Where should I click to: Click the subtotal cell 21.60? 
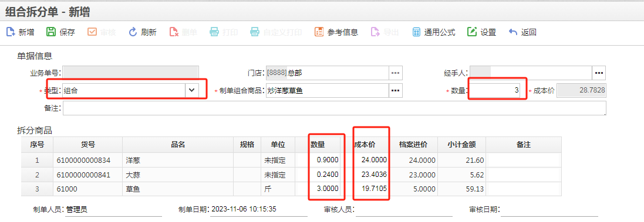tap(462, 160)
